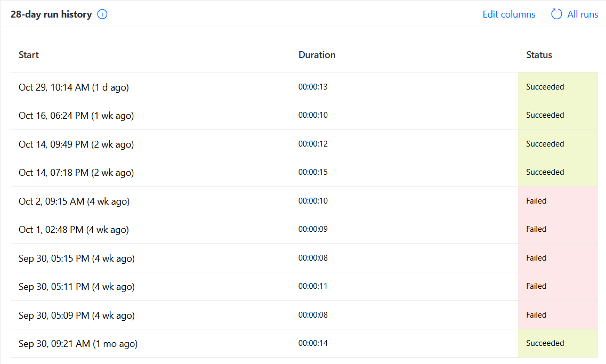Screen dimensions: 606x364
Task: Open the All runs link
Action: 583,14
